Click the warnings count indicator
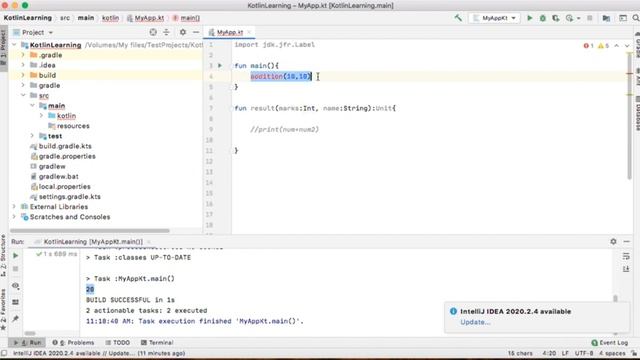This screenshot has width=640, height=360. 604,46
